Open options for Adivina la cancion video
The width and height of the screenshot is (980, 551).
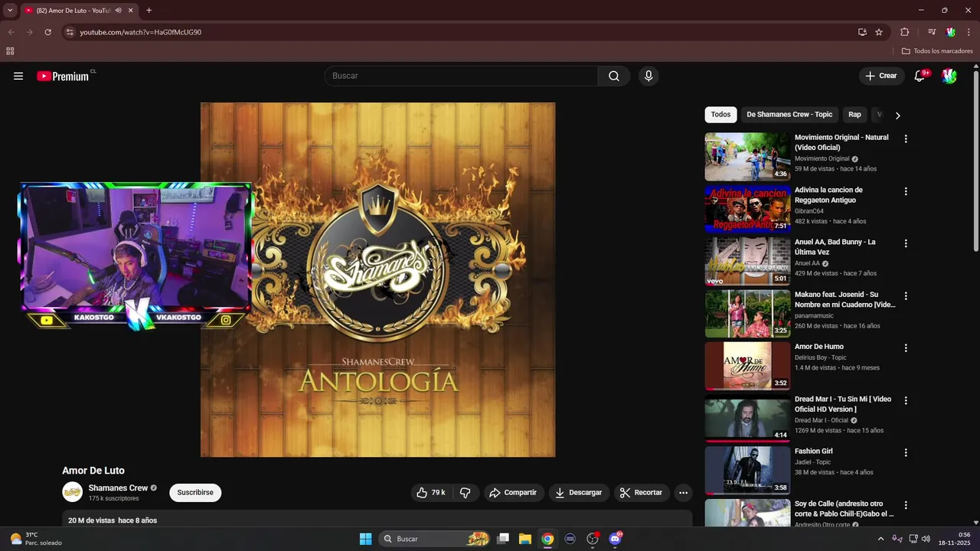pos(906,191)
